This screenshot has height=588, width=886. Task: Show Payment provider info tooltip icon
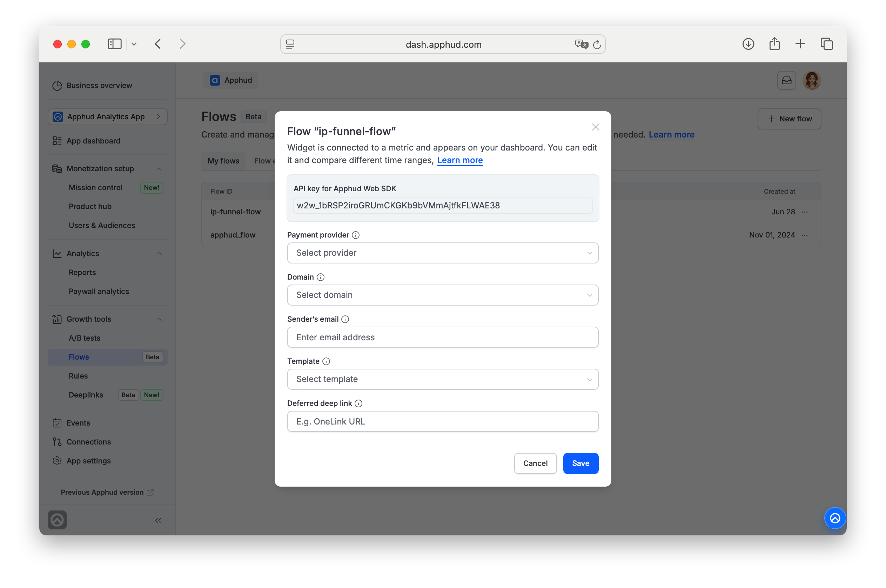(x=356, y=235)
